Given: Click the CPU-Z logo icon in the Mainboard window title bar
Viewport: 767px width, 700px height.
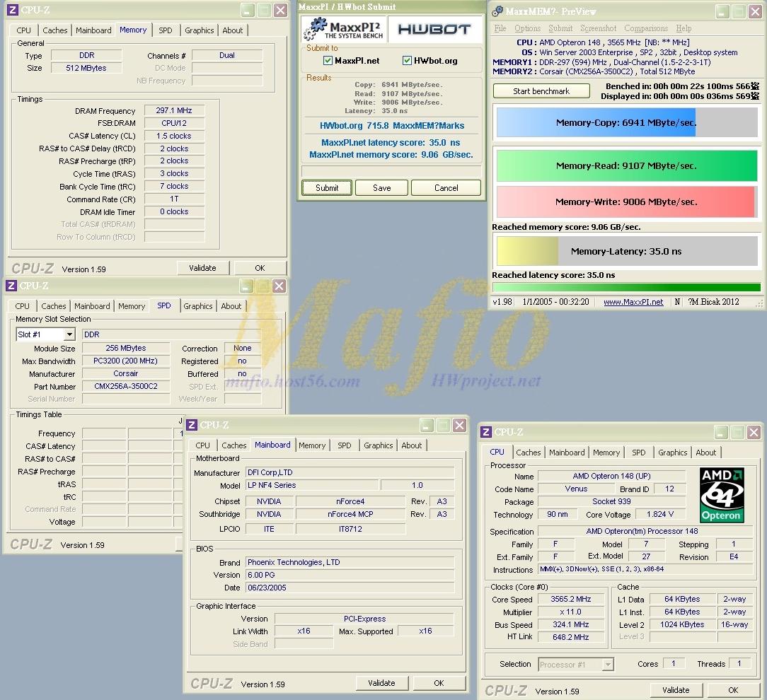Looking at the screenshot, I should coord(192,425).
